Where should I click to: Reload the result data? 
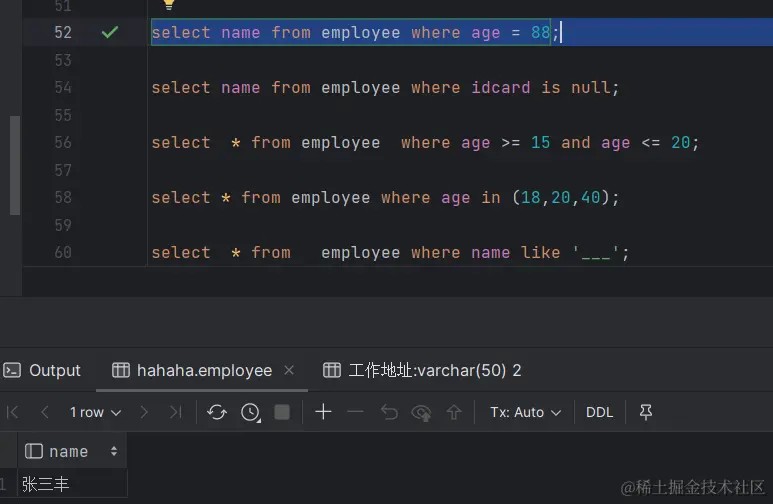point(217,412)
